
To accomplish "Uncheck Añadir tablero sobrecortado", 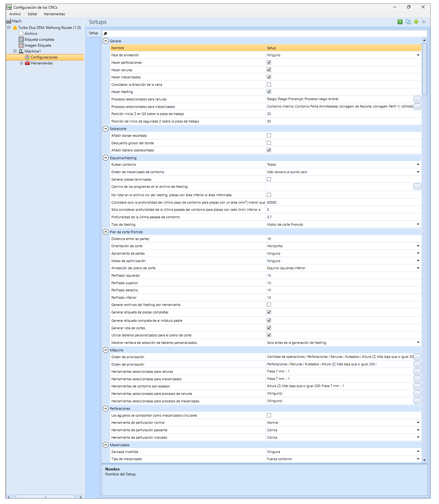I will (269, 150).
